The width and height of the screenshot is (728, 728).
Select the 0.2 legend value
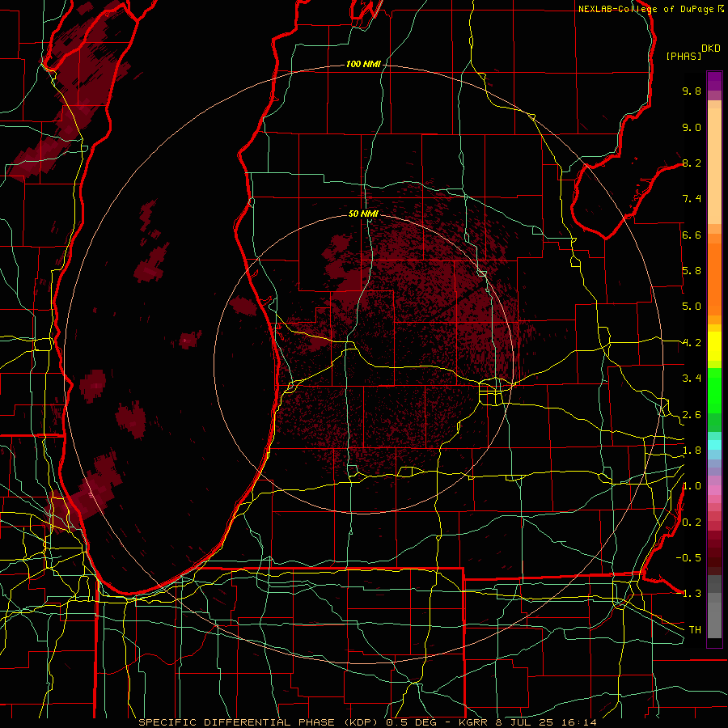click(692, 523)
